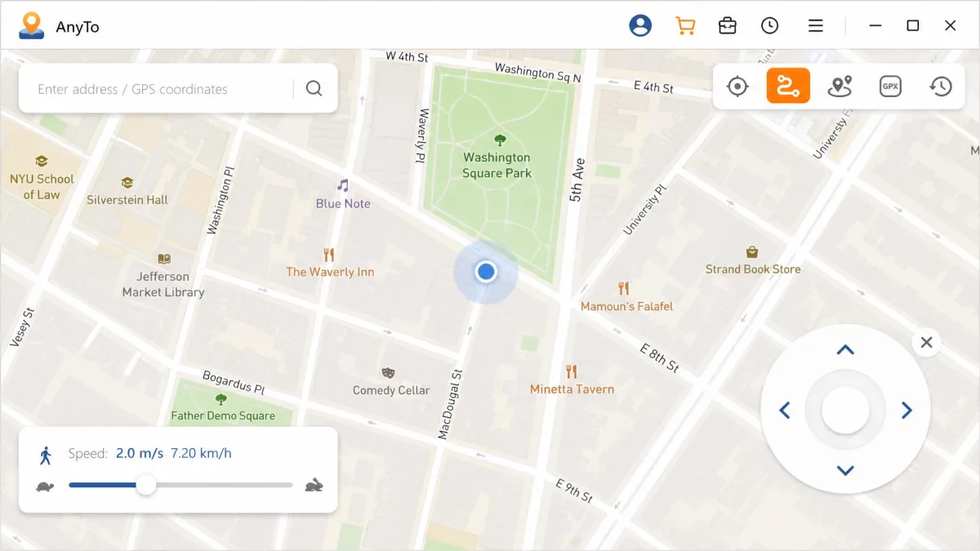Move left with the joystick arrow
This screenshot has height=551, width=980.
click(785, 410)
